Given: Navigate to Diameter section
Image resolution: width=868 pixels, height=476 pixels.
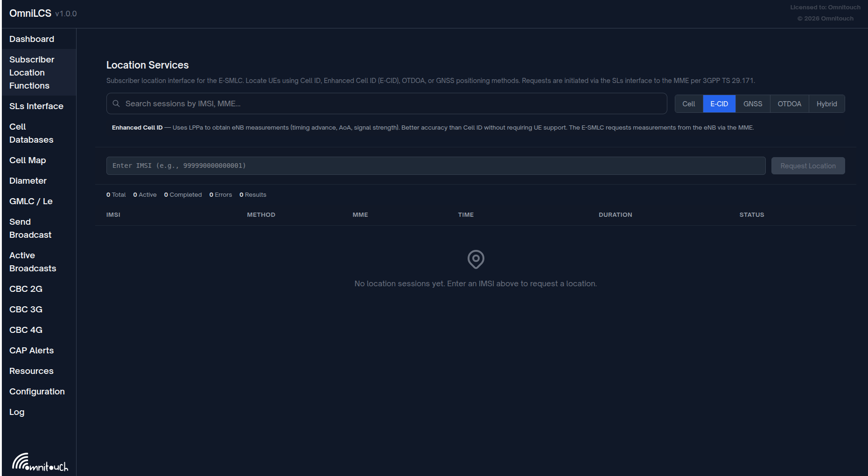Looking at the screenshot, I should tap(28, 181).
